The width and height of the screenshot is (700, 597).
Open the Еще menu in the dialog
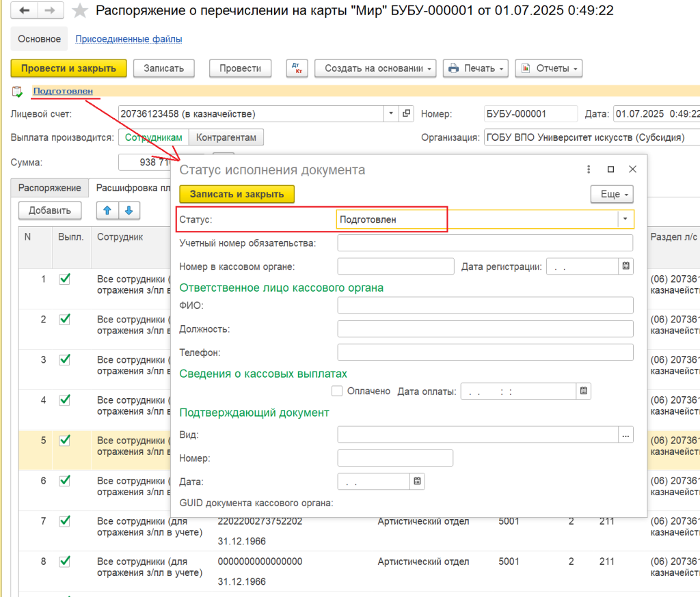[612, 194]
